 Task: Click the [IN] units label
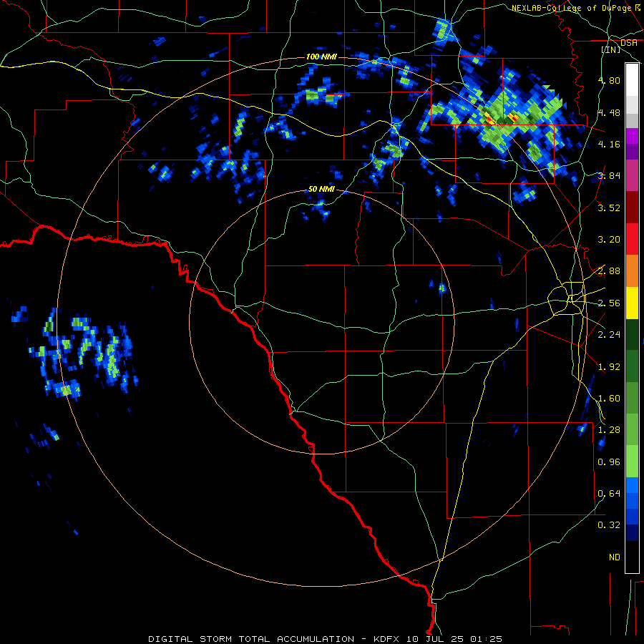tap(611, 49)
